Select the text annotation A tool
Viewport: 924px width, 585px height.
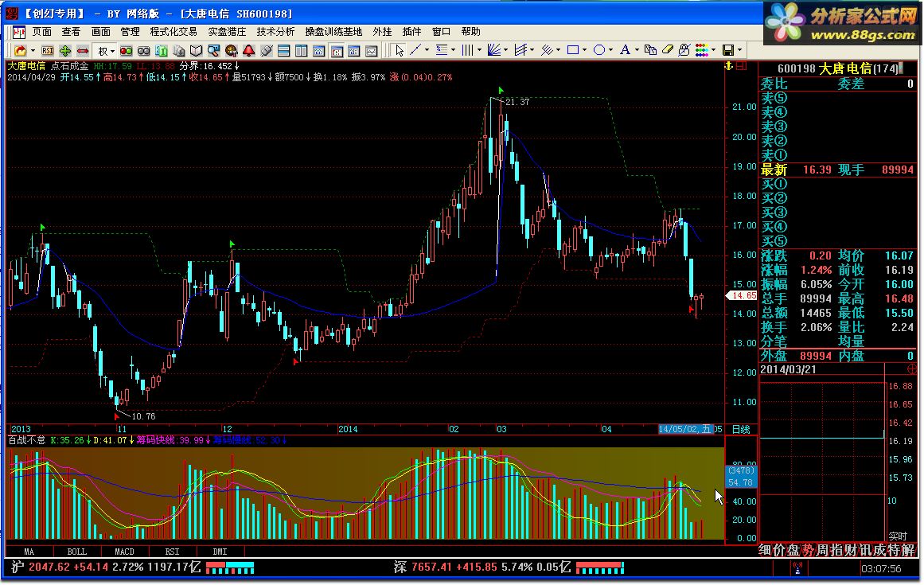626,50
